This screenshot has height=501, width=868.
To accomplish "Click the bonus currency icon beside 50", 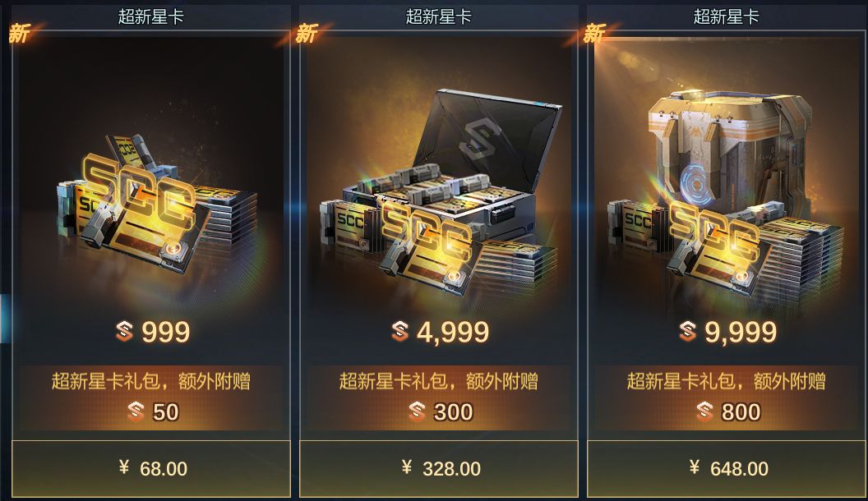I will (x=136, y=412).
